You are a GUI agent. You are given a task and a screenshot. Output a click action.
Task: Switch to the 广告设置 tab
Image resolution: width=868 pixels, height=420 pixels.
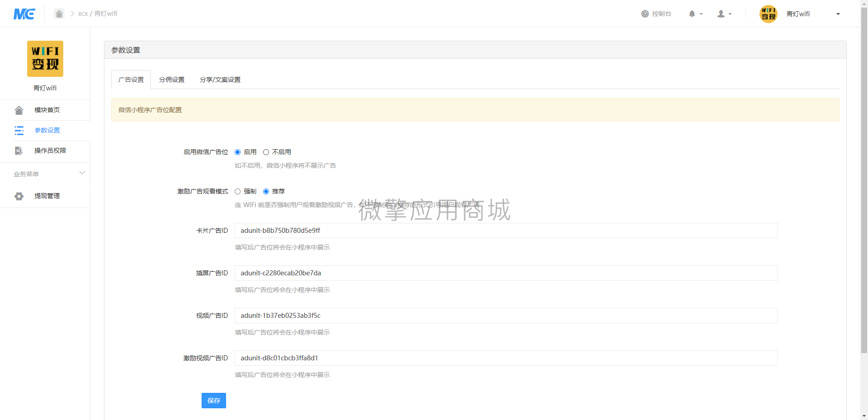coord(131,80)
